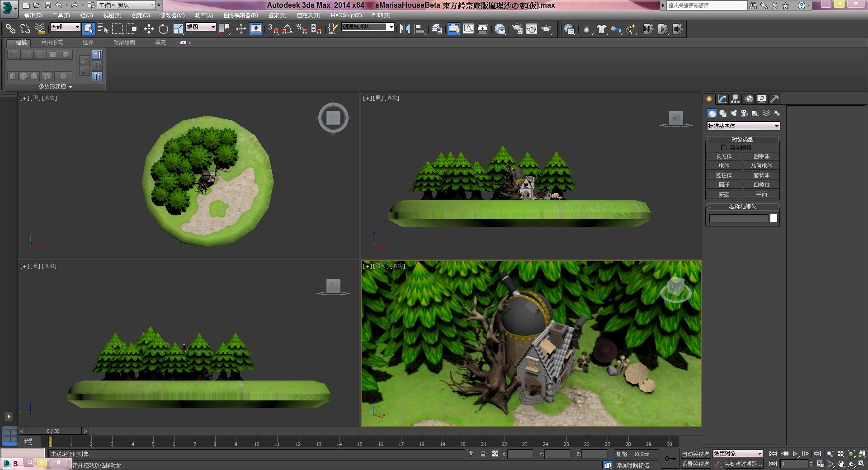Toggle the Selection Lock padlock

coord(483,454)
